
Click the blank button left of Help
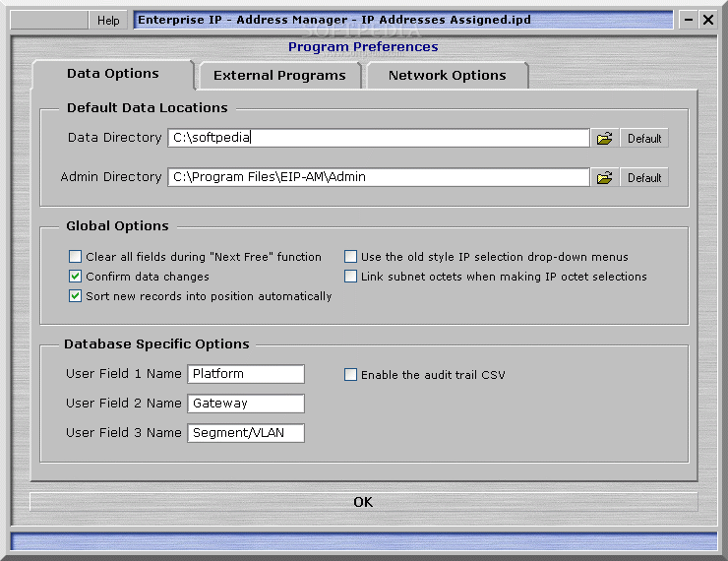click(x=49, y=20)
